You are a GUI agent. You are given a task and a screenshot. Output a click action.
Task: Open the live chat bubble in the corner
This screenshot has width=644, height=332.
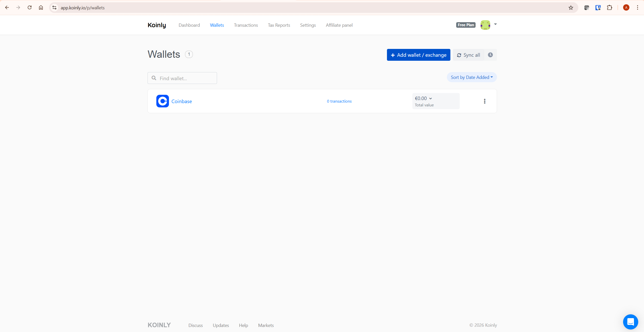(630, 322)
